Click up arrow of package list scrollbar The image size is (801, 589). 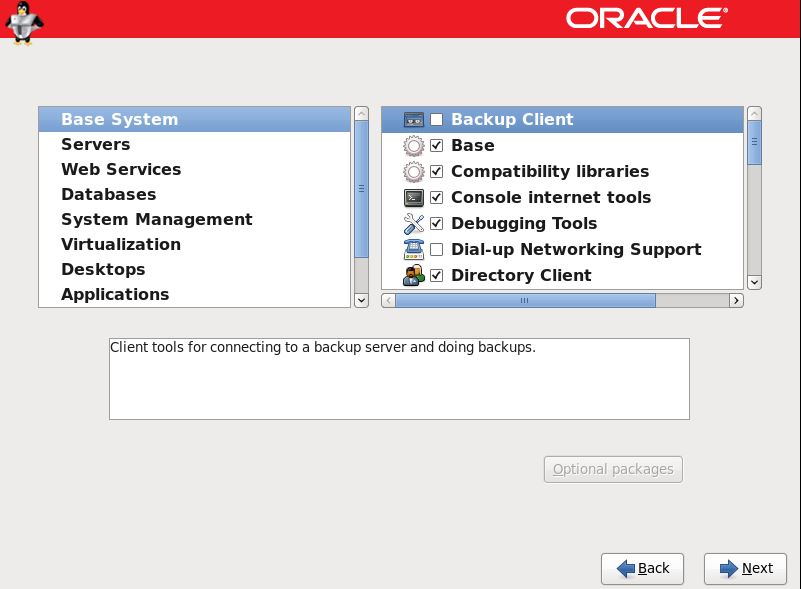coord(755,113)
